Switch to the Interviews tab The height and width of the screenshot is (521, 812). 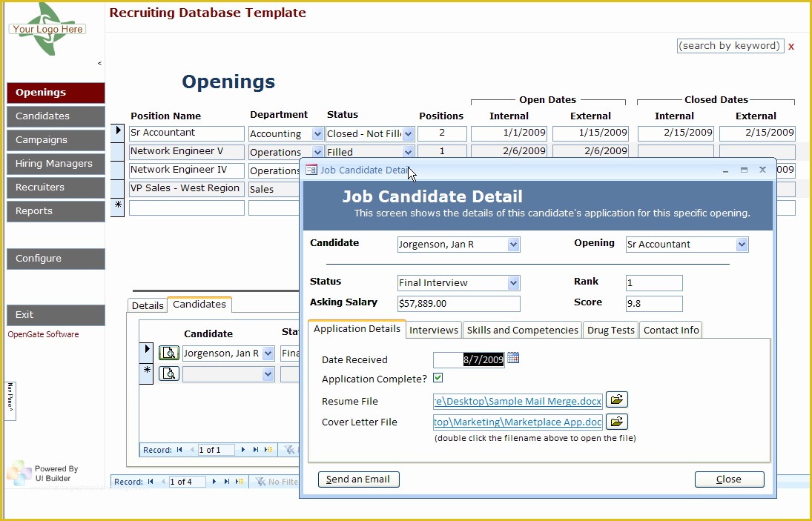point(434,330)
